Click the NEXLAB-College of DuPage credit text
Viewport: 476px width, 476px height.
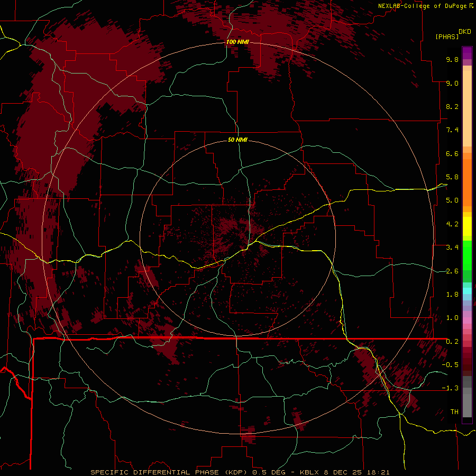click(422, 6)
